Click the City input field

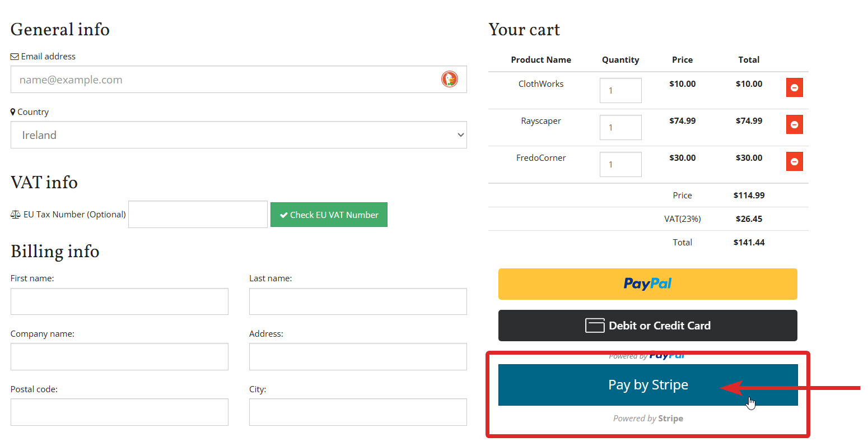pyautogui.click(x=358, y=412)
